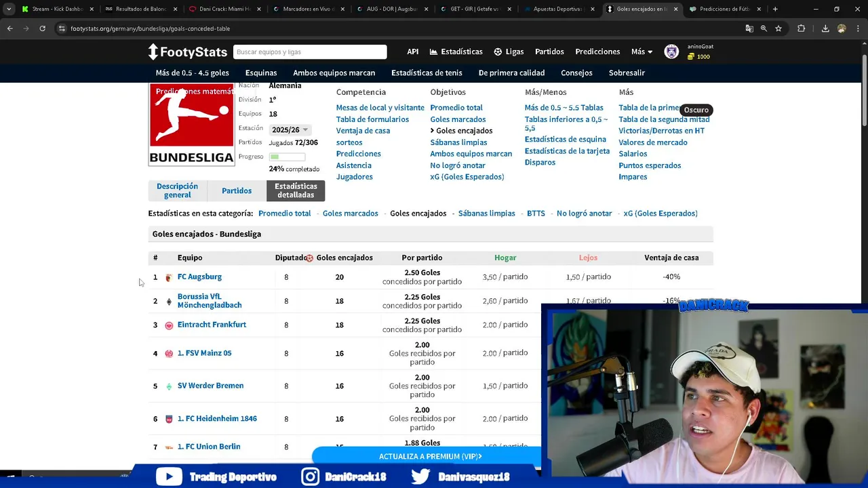Switch to Descripción general tab
Screen dimensions: 868x488
(177, 190)
